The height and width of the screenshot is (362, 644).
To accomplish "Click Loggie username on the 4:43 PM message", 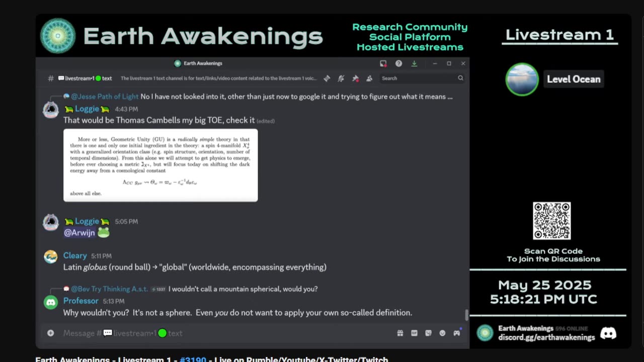I will (x=87, y=109).
